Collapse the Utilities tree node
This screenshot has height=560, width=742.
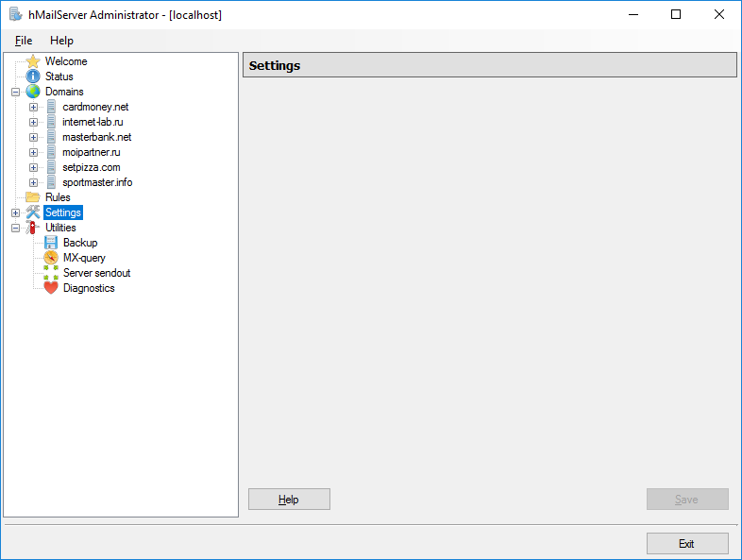coord(16,229)
